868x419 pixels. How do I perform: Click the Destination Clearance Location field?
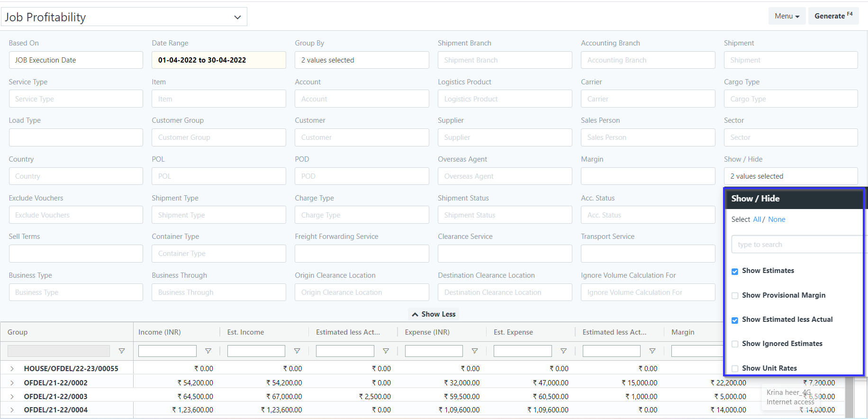click(505, 292)
